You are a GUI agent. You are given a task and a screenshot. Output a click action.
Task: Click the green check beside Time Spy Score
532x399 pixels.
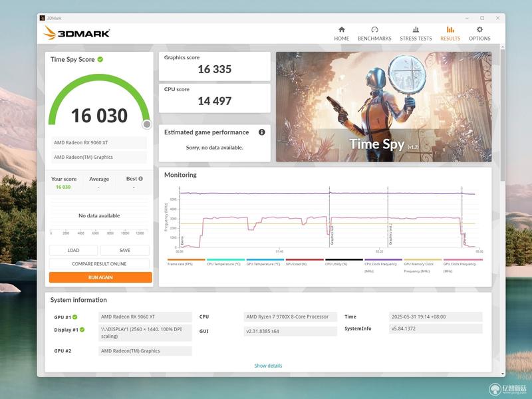(100, 59)
